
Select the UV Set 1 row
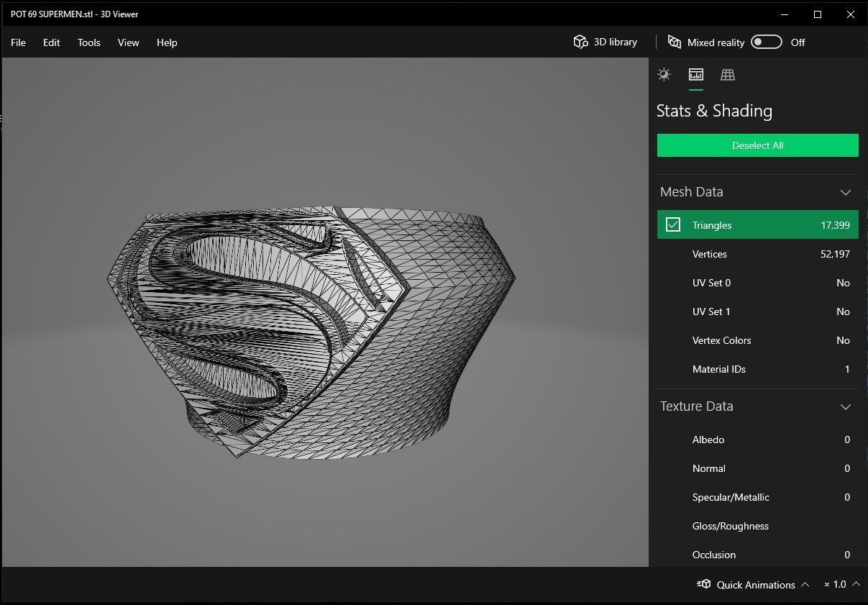tap(757, 311)
